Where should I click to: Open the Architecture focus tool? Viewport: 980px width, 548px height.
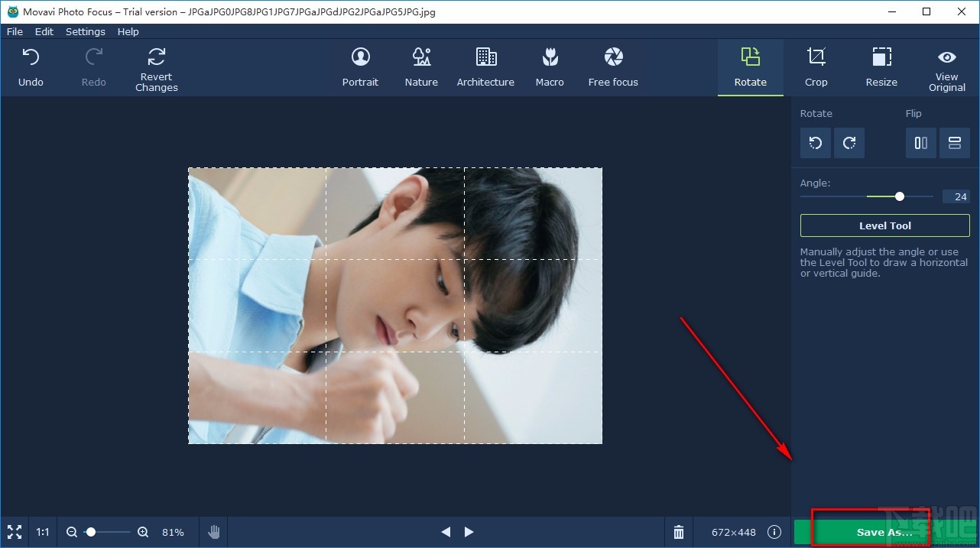tap(485, 66)
